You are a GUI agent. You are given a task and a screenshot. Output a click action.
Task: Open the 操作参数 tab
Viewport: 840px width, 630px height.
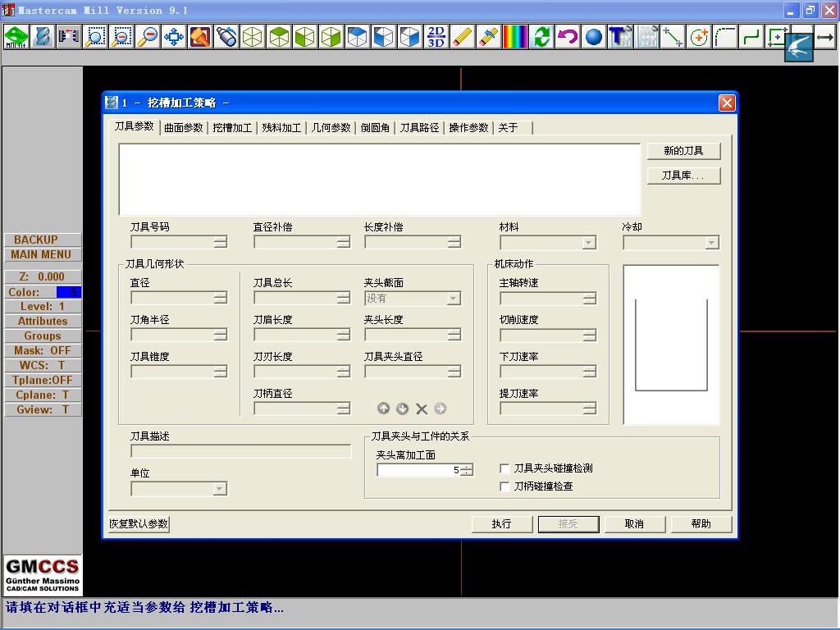(x=468, y=127)
